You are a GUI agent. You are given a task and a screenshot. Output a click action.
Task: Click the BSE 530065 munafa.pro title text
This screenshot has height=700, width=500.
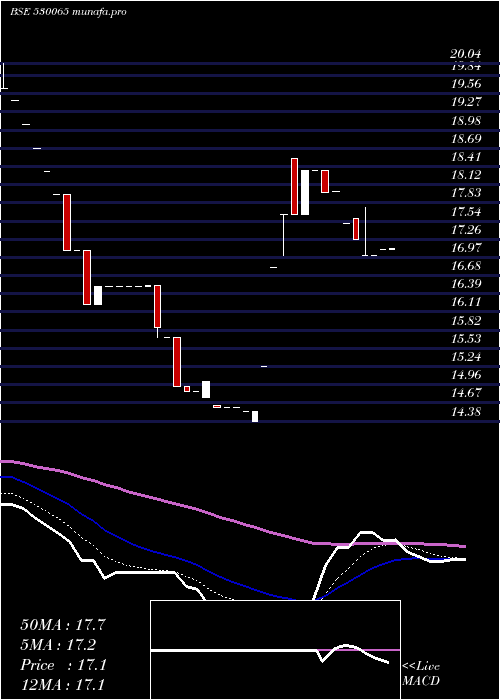coord(68,12)
